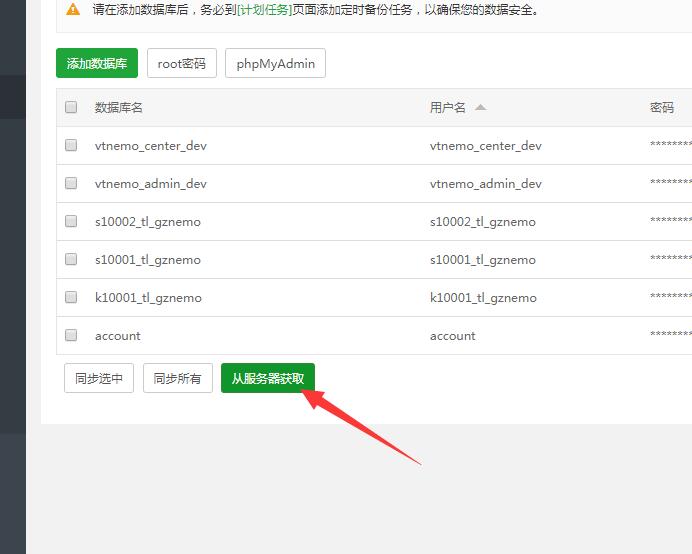Click the green 添加数据库 button
Viewport: 692px width, 554px height.
[x=97, y=64]
